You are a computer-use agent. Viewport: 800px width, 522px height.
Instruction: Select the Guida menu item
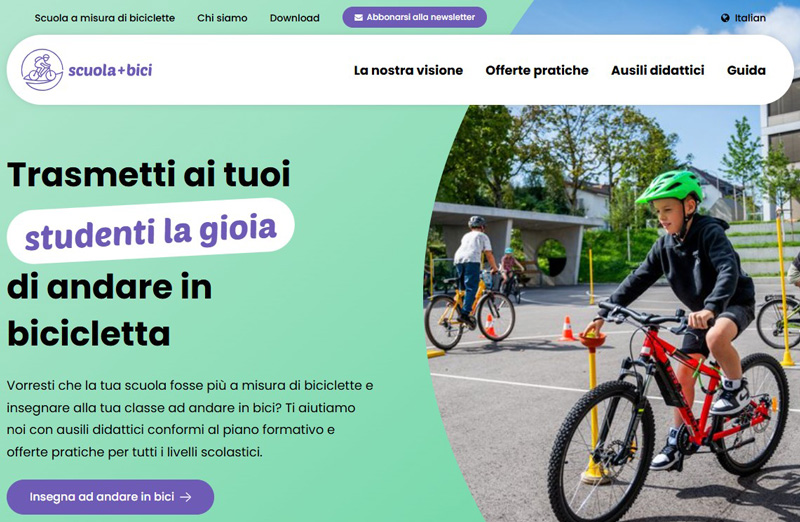746,70
